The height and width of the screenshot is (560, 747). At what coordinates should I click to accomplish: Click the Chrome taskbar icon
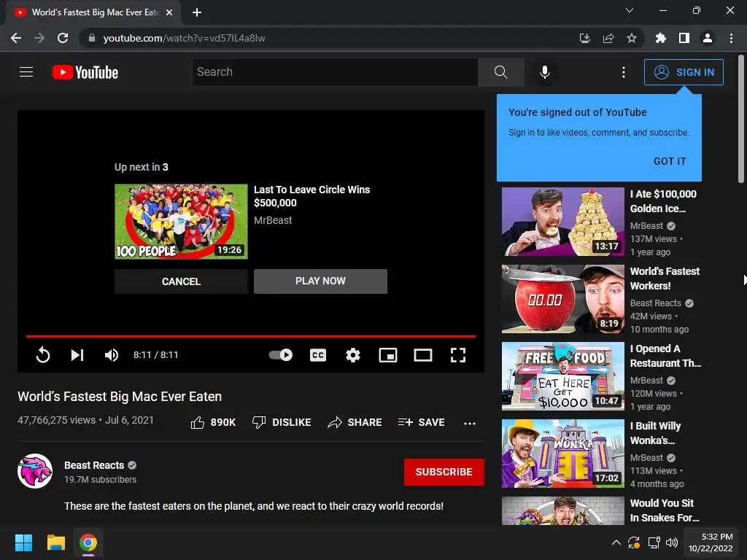point(88,542)
